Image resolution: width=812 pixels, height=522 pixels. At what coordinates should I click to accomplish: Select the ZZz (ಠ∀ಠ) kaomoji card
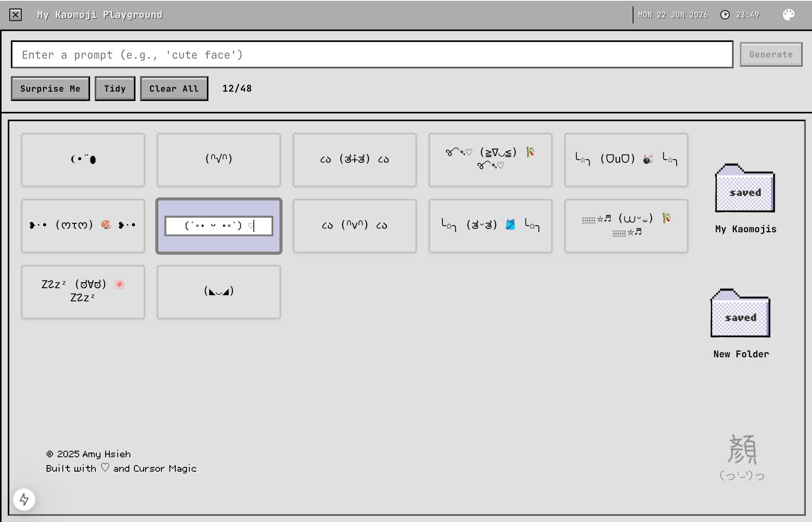pyautogui.click(x=83, y=292)
